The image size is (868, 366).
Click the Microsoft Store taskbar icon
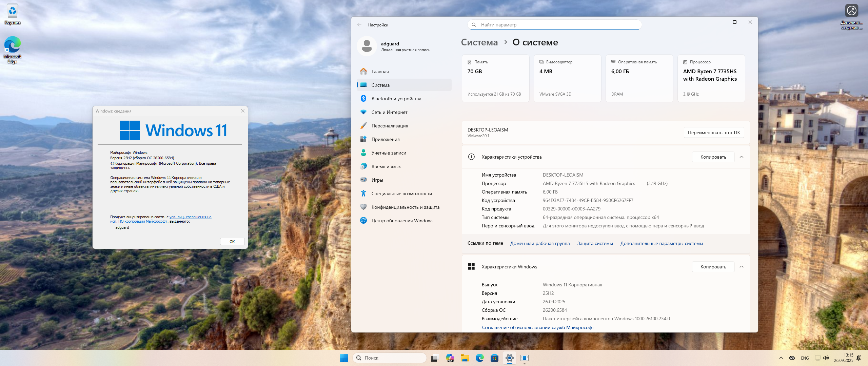pyautogui.click(x=494, y=358)
